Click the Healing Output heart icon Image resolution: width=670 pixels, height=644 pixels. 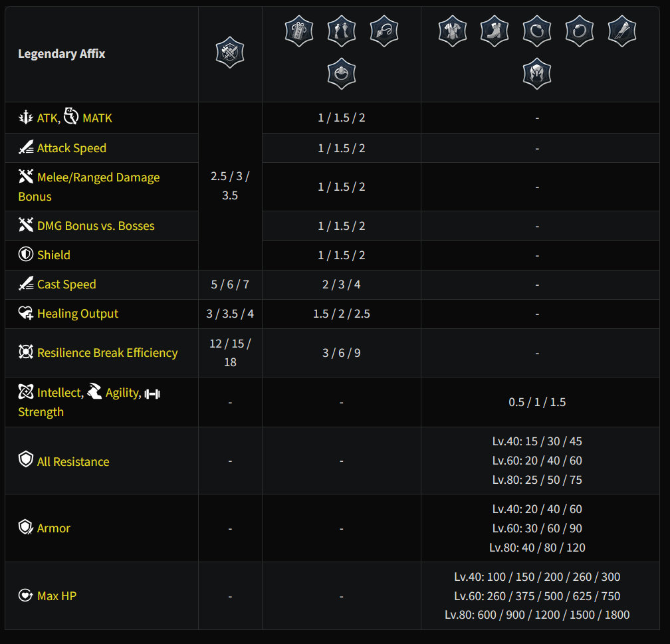26,312
